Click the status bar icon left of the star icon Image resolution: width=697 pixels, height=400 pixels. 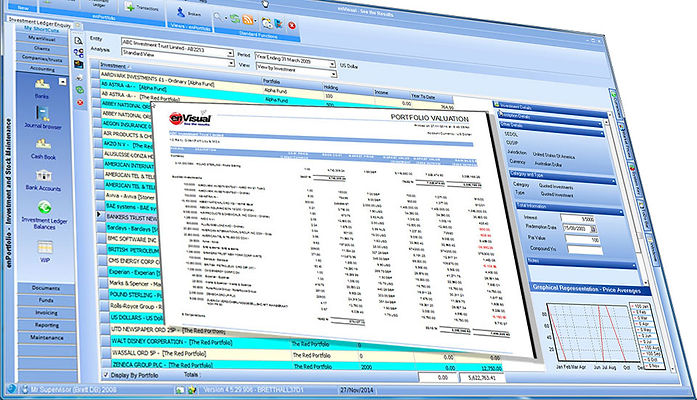click(x=180, y=390)
